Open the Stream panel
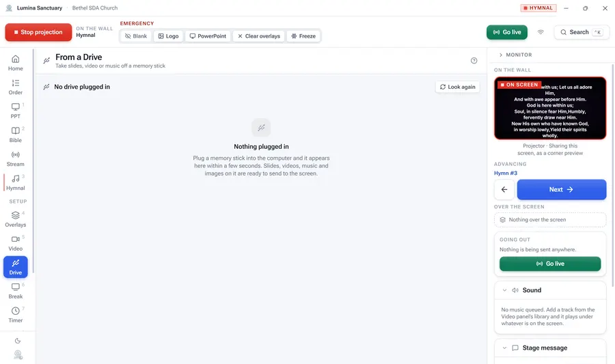The height and width of the screenshot is (364, 615). [x=15, y=158]
